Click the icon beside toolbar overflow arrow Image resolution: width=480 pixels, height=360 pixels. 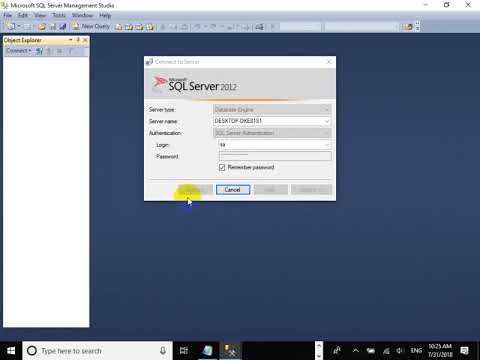pos(409,27)
